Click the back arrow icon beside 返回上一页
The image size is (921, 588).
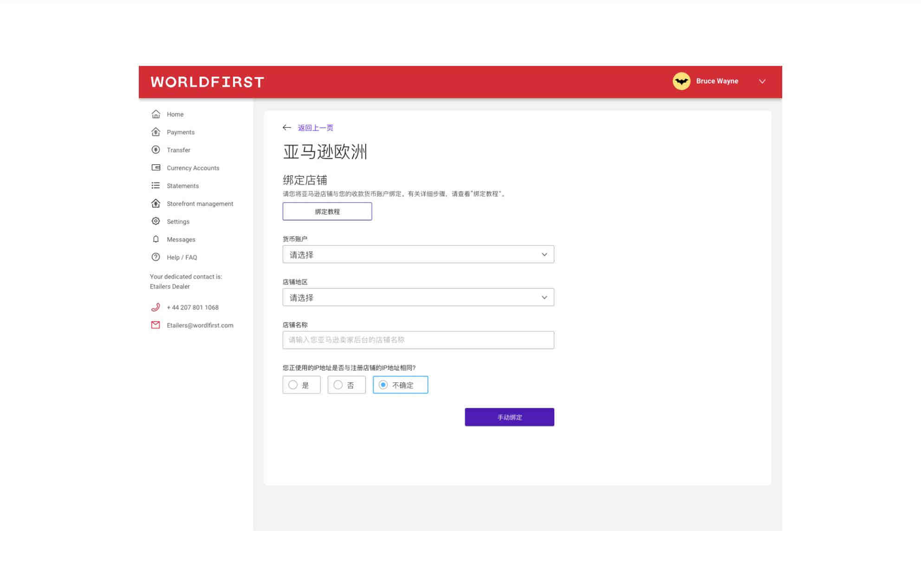[287, 128]
